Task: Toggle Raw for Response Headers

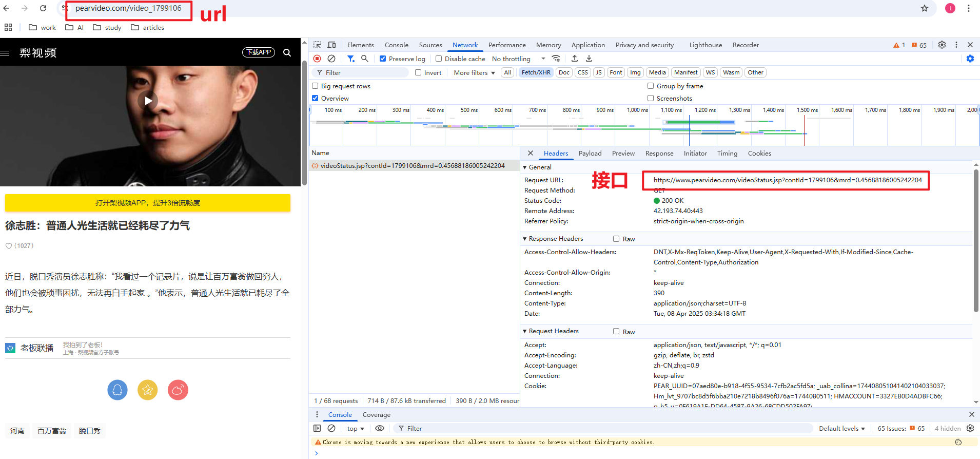Action: point(616,239)
